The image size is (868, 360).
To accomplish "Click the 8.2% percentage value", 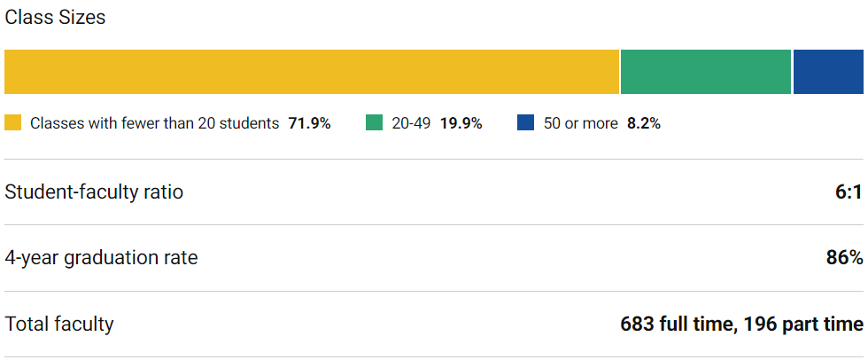I will 644,123.
